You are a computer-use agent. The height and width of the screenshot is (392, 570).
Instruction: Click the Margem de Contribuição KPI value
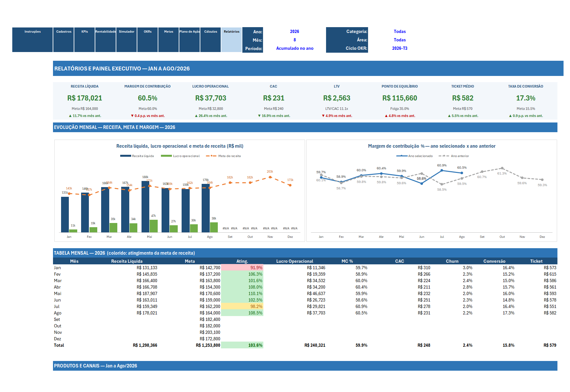[x=148, y=98]
